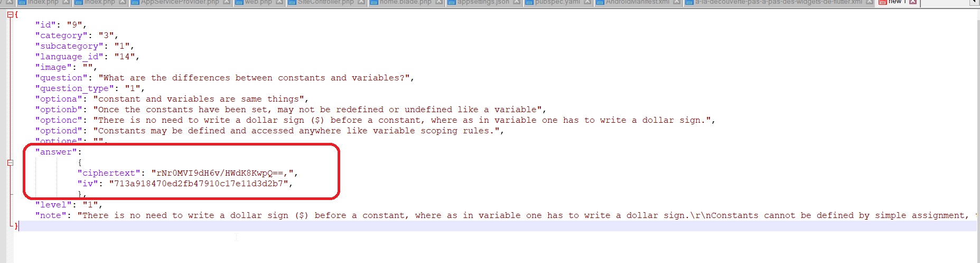This screenshot has height=263, width=980.
Task: Click the "subcategory": "1" line
Action: 85,46
